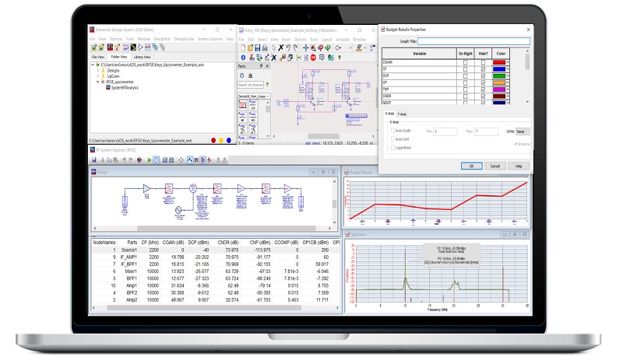
Task: Open color dropdown arrow for DCP row
Action: pos(508,75)
